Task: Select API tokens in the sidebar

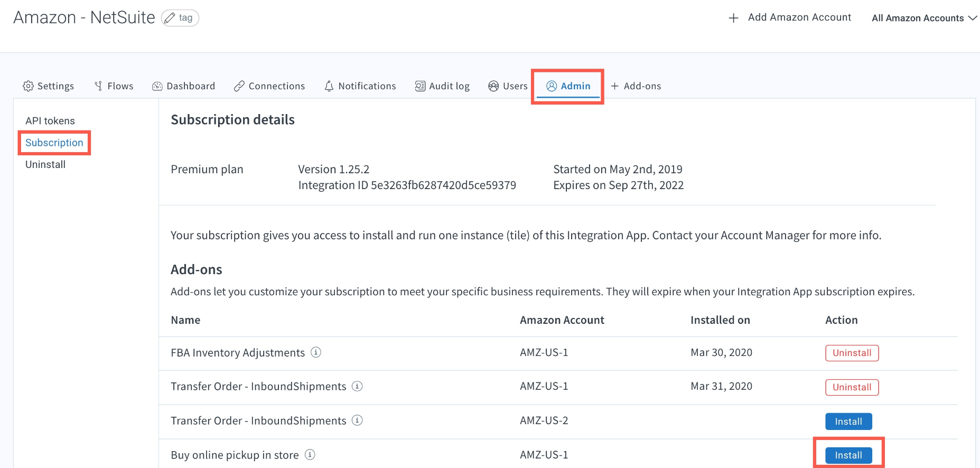Action: pyautogui.click(x=50, y=121)
